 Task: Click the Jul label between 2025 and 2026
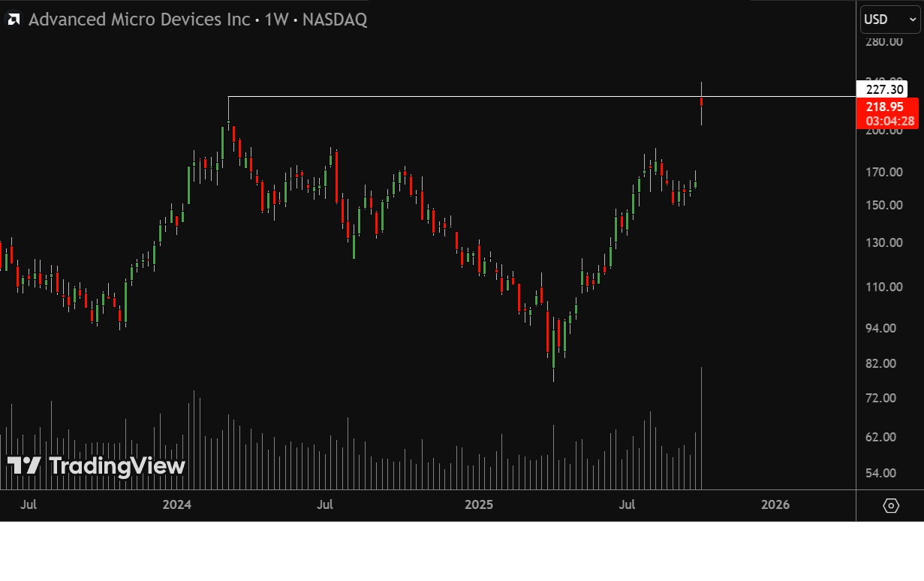click(628, 504)
